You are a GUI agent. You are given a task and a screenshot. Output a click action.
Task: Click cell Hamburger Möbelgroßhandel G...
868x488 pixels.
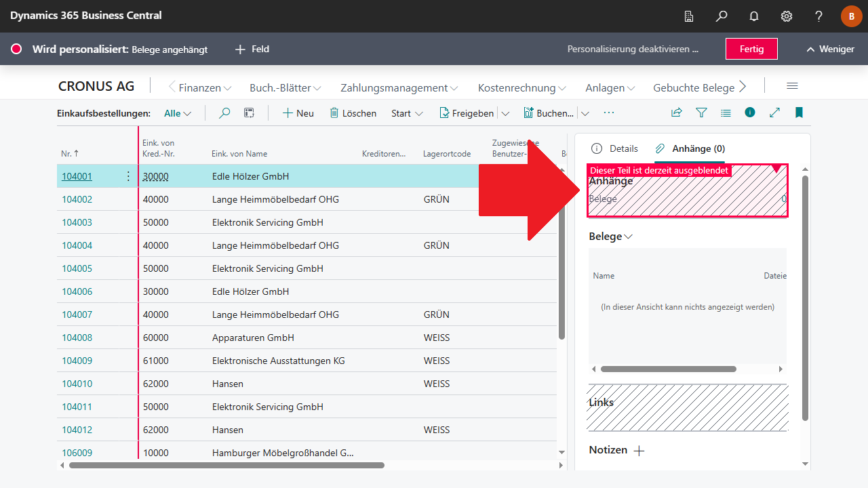point(283,453)
